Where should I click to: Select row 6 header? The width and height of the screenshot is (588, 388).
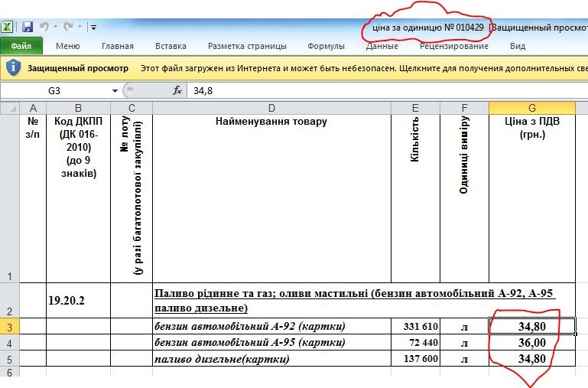pos(10,372)
